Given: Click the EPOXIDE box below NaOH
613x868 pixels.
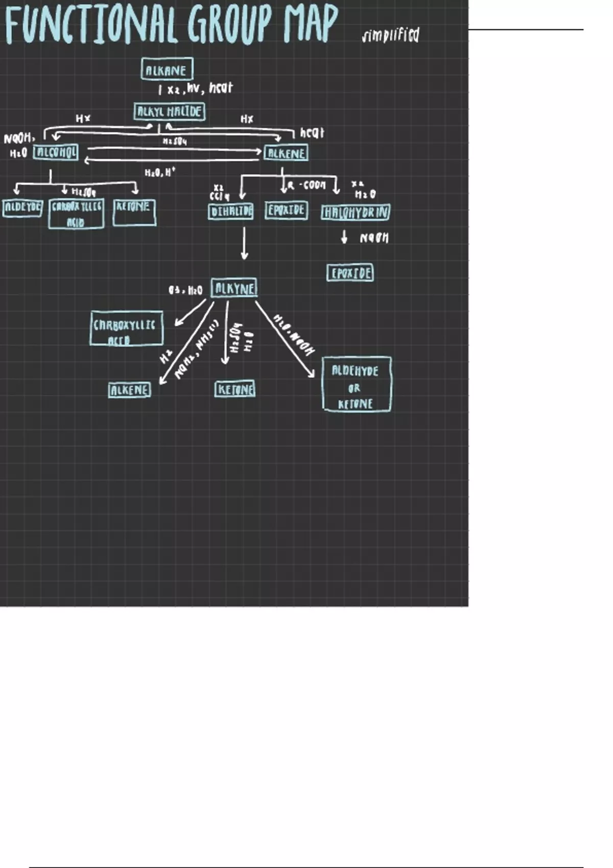Looking at the screenshot, I should tap(350, 273).
